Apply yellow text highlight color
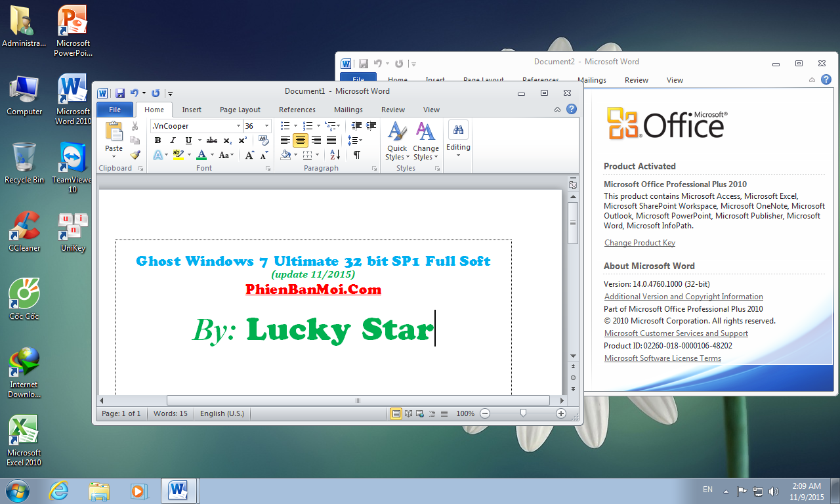Viewport: 840px width, 504px height. 178,156
